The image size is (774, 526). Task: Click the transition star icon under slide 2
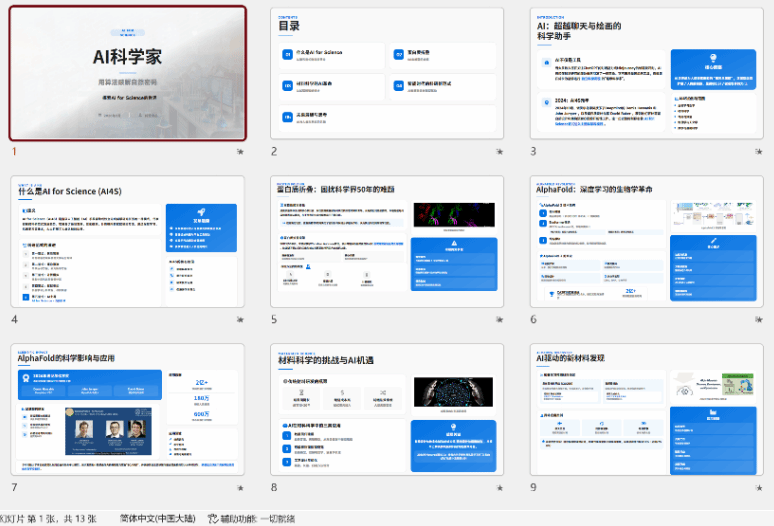pos(499,152)
